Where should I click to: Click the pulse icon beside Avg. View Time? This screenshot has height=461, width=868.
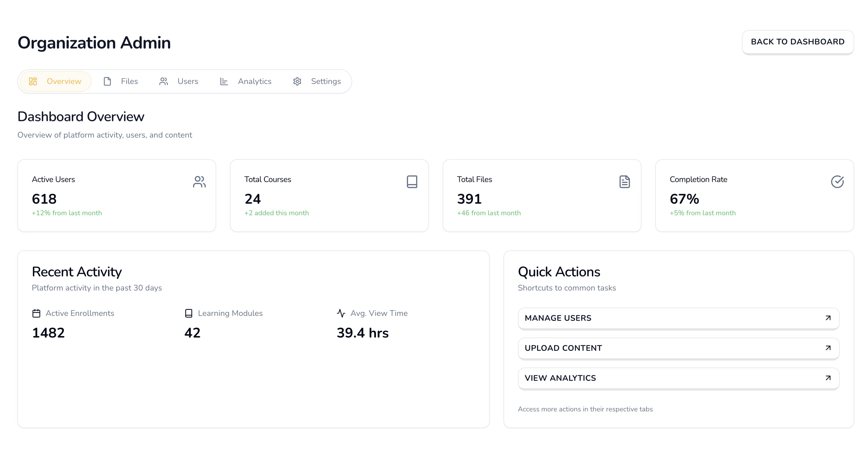click(341, 313)
